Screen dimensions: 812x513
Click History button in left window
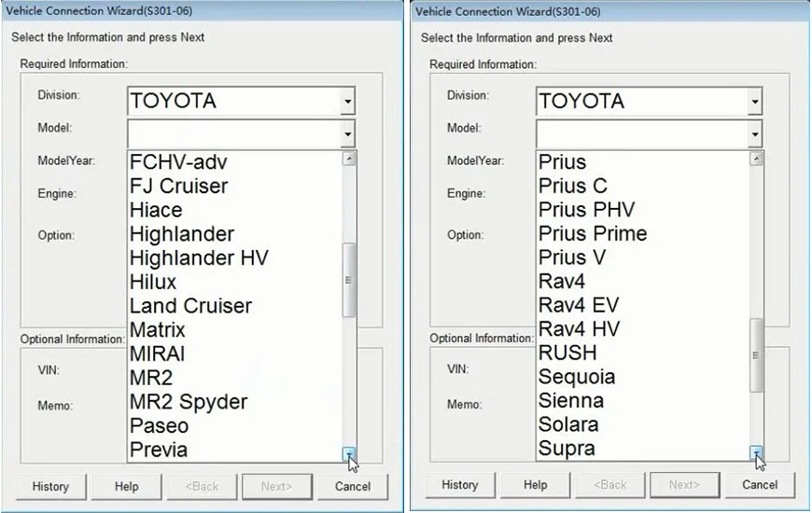click(50, 487)
